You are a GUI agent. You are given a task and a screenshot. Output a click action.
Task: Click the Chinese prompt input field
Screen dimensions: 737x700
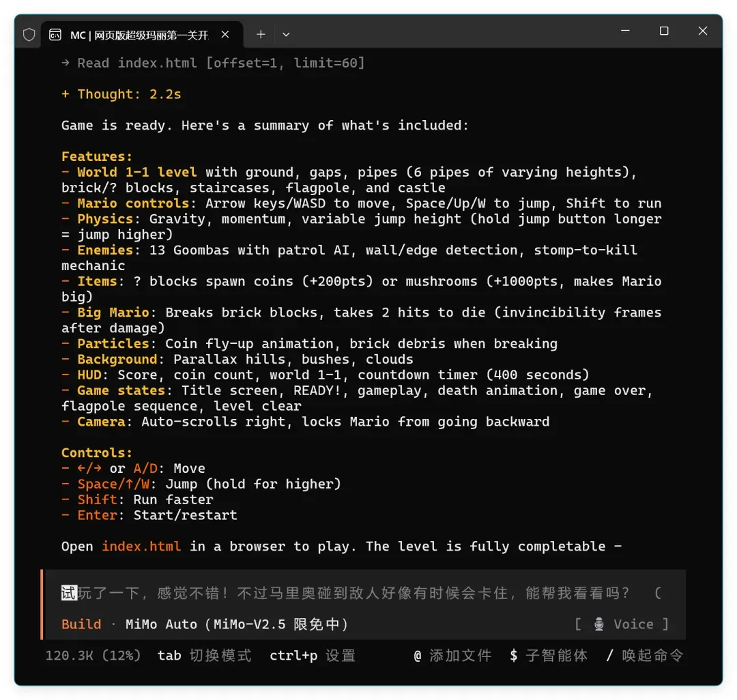360,593
